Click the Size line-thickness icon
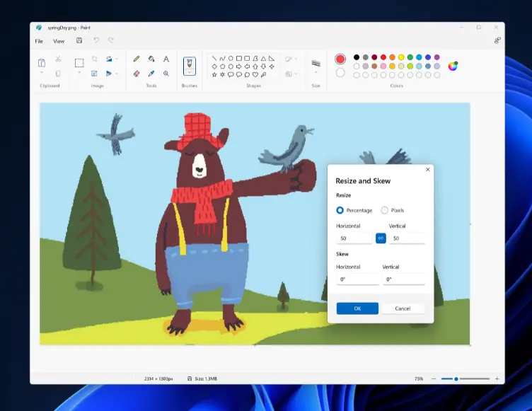Screen dimensions: 532x411 pos(316,63)
